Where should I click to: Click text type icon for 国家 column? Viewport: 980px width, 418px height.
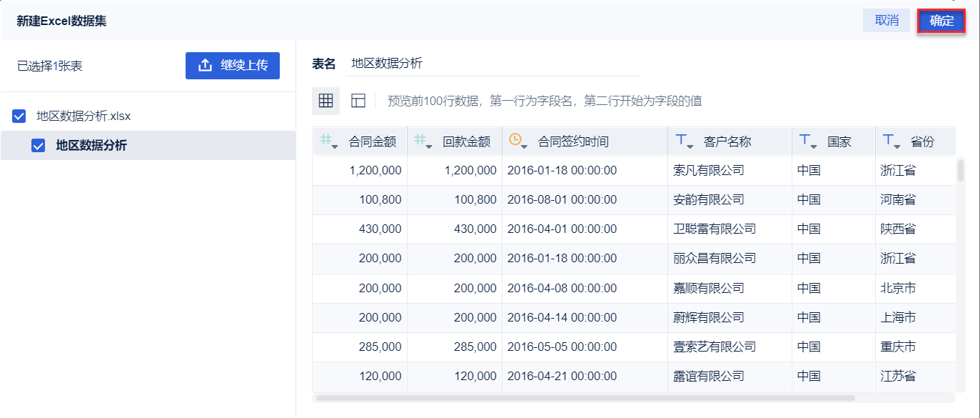807,141
